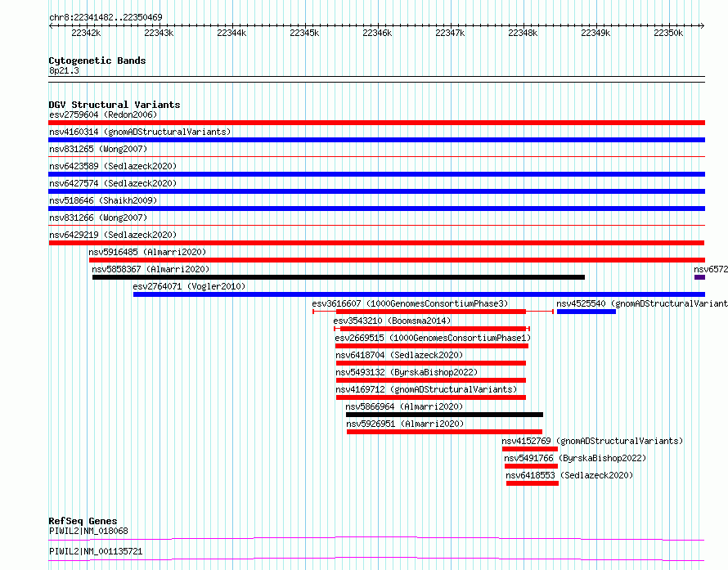Open variant nsv831266 (Wong2007)
The height and width of the screenshot is (570, 728).
pos(98,218)
